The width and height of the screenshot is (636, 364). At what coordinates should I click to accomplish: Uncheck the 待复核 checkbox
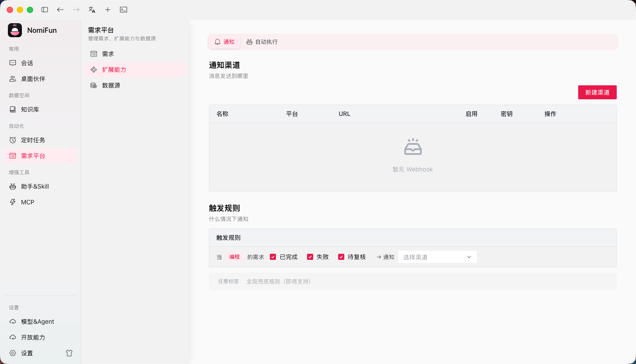(x=341, y=257)
